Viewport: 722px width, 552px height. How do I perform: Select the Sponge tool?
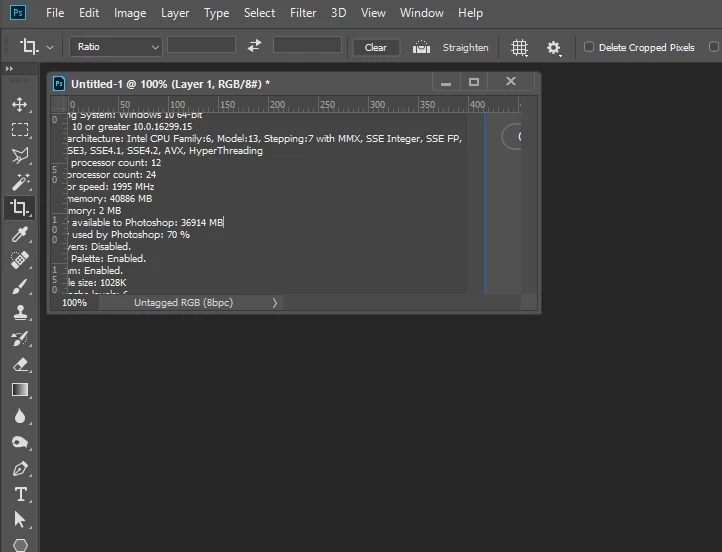(20, 442)
